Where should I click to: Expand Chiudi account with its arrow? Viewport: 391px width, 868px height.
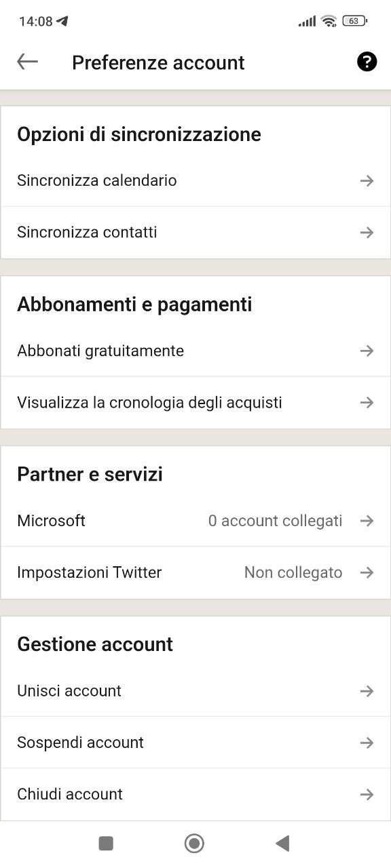tap(367, 793)
